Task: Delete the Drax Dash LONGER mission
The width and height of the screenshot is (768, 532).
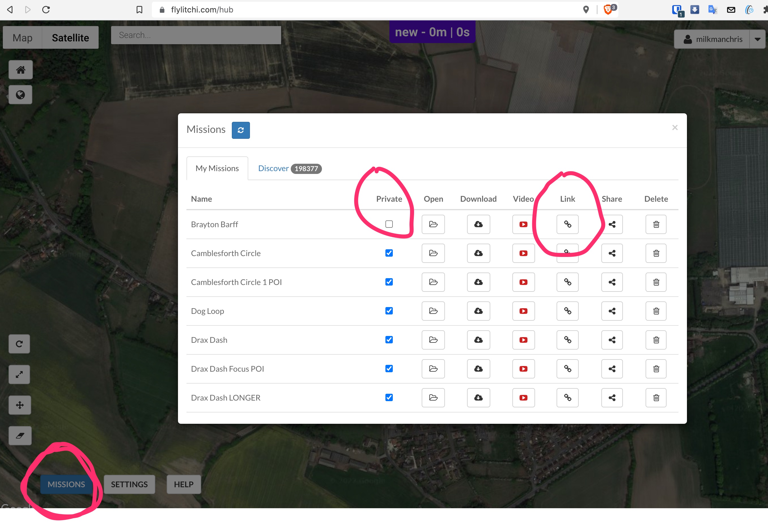Action: pos(655,398)
